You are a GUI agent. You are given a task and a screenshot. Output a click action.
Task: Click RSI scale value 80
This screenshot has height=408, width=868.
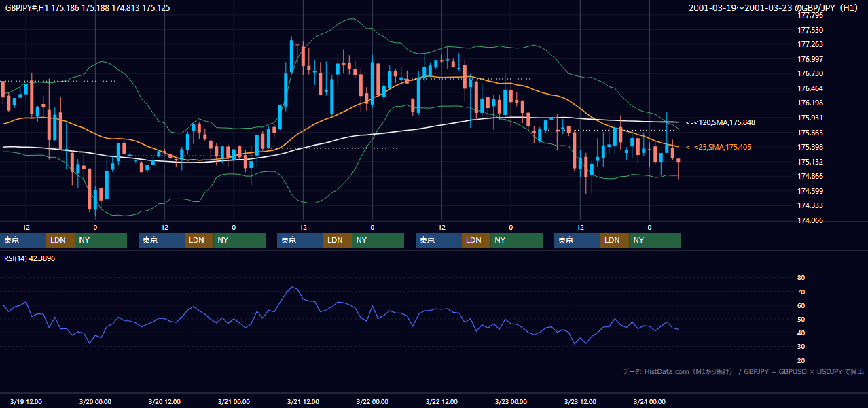coord(801,278)
